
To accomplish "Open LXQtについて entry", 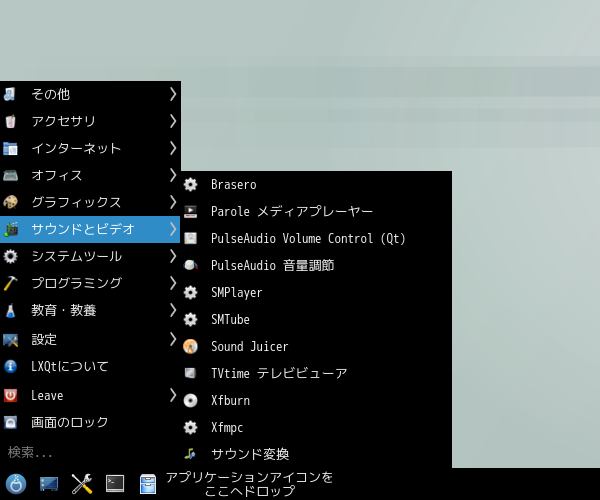I will 90,366.
